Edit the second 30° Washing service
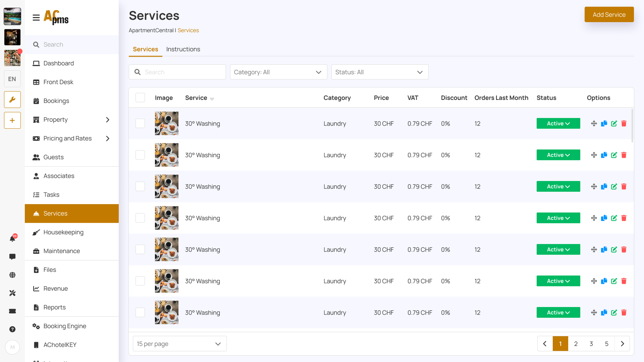The height and width of the screenshot is (362, 644). [x=614, y=155]
